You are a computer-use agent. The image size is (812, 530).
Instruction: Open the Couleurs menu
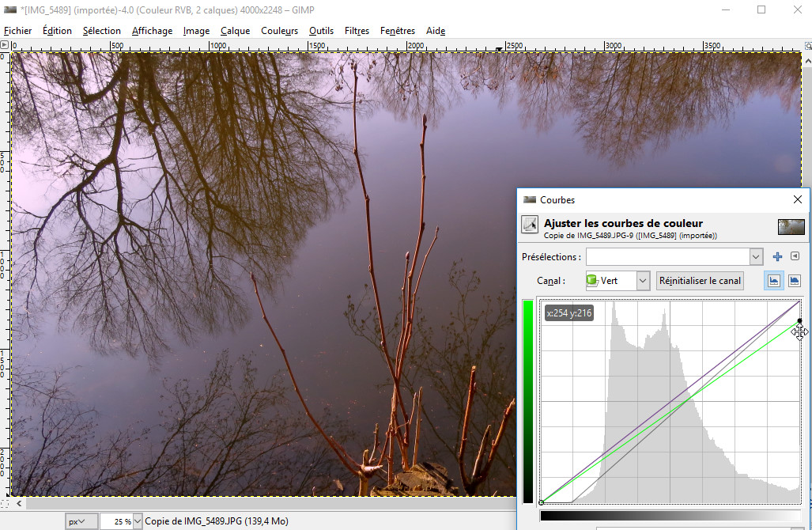[x=279, y=31]
